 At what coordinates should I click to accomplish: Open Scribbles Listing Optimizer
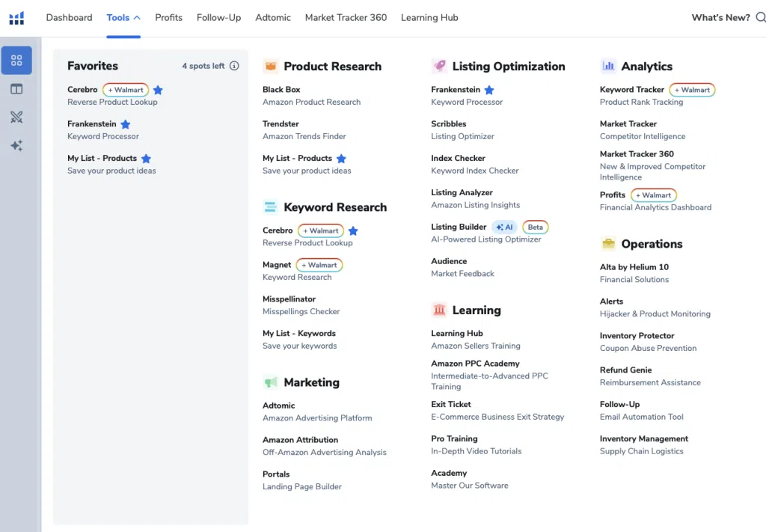coord(462,130)
